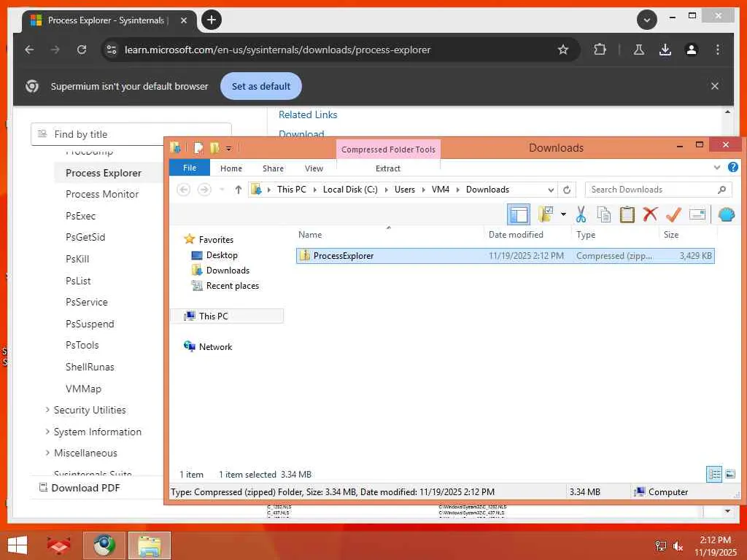Dismiss the default browser infobar
Viewport: 747px width, 560px height.
click(x=715, y=86)
